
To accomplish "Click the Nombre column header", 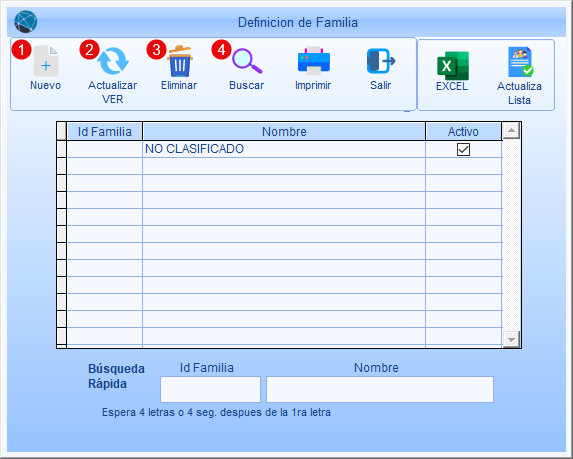I will (x=284, y=132).
